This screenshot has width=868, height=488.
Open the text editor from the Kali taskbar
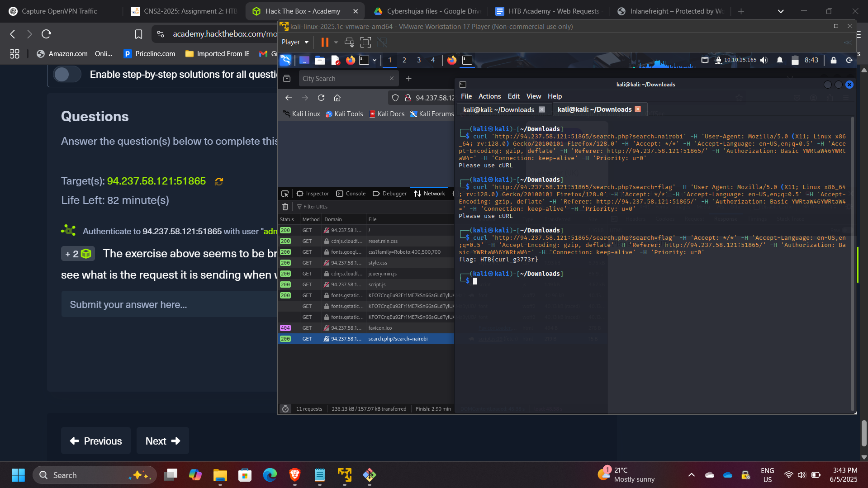[x=336, y=60]
